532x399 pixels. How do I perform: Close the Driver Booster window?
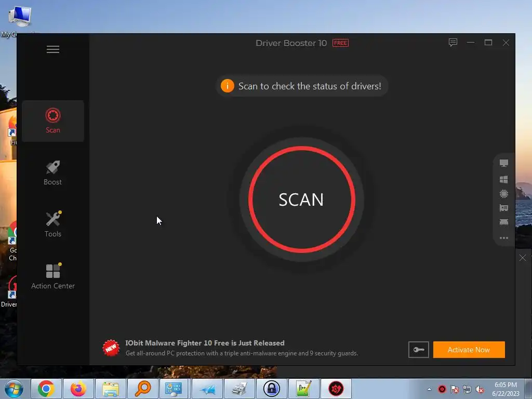pos(506,43)
